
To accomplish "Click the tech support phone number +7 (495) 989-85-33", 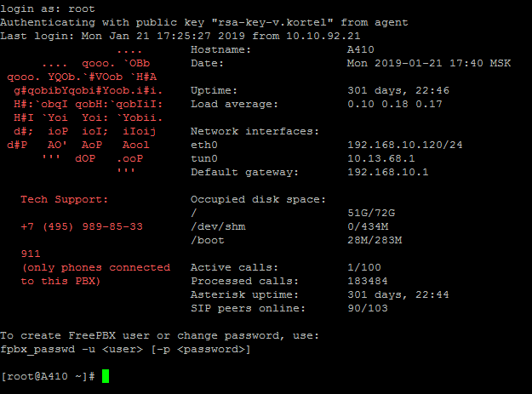I will click(82, 226).
